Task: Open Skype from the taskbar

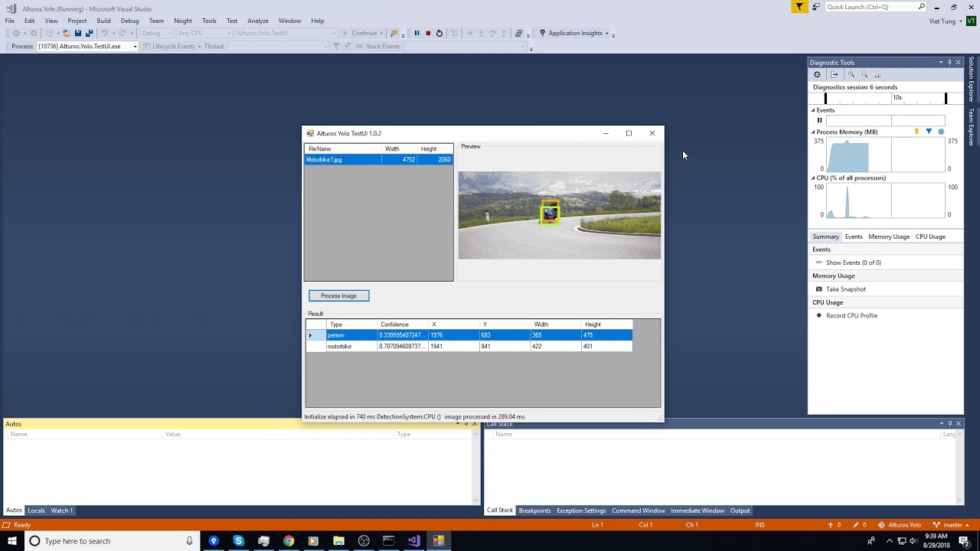Action: 238,541
